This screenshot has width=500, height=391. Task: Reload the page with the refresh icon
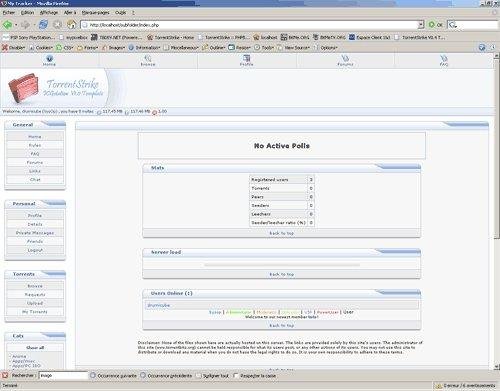click(x=43, y=24)
